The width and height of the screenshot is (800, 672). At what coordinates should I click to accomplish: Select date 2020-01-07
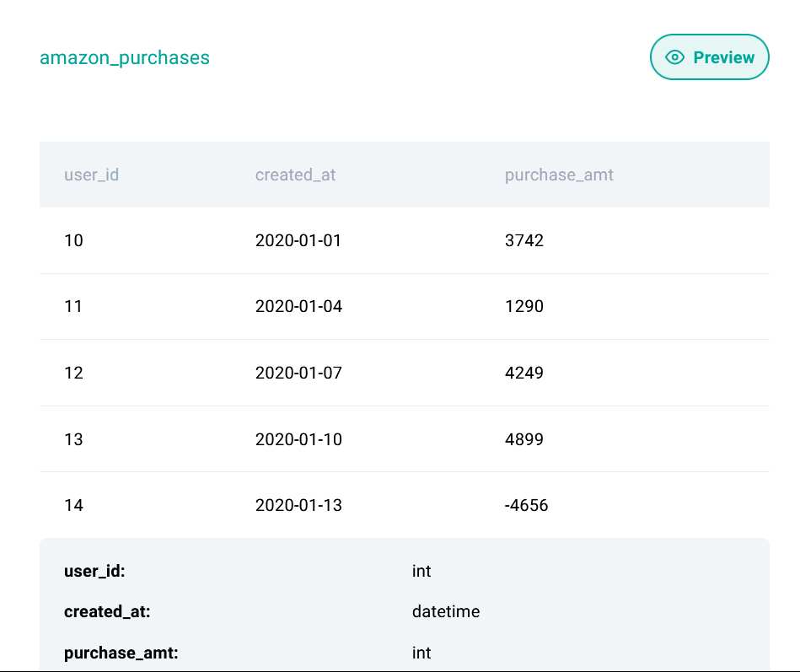298,373
